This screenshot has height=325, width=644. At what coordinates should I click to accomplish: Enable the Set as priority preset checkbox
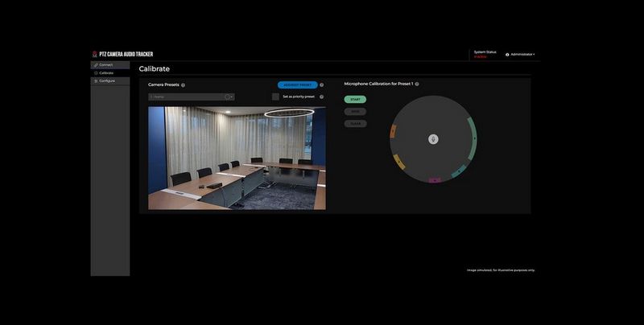click(275, 97)
